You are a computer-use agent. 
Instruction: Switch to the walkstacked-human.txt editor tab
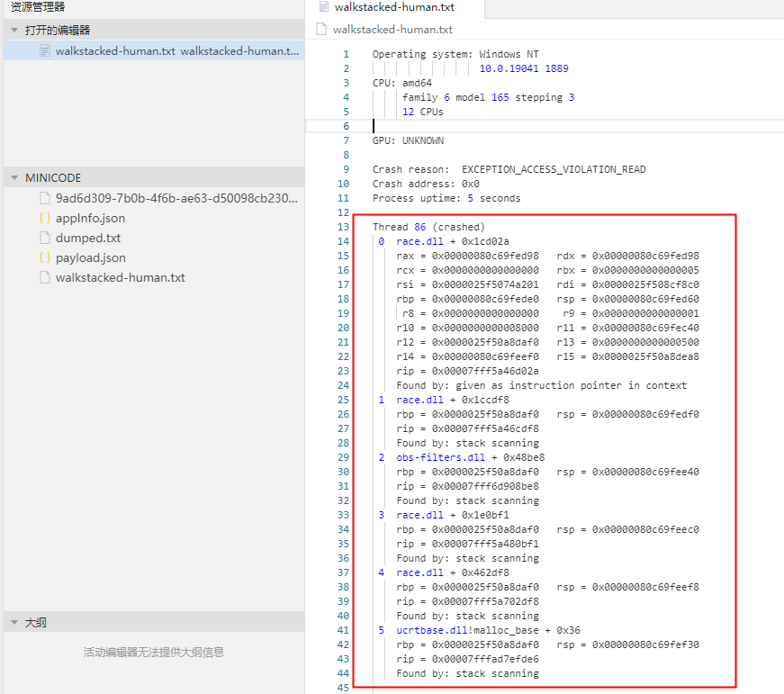[394, 7]
